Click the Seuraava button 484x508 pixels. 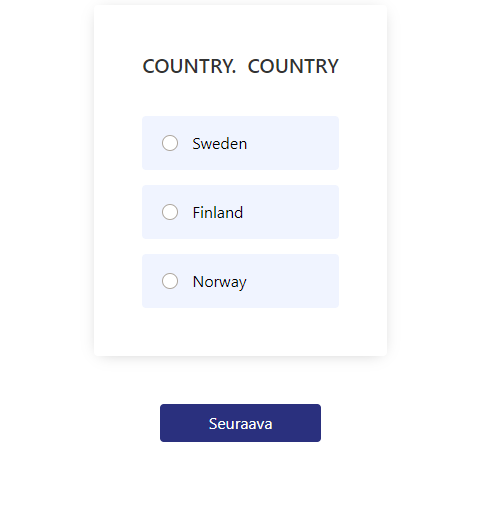pyautogui.click(x=240, y=423)
